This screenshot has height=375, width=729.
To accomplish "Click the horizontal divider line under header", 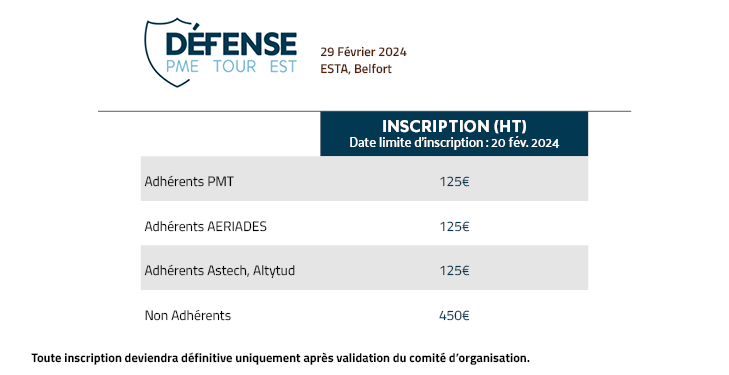I will (364, 111).
